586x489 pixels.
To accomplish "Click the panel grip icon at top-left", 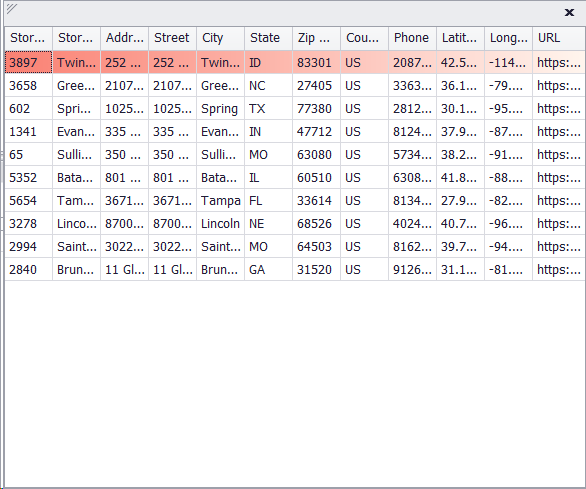I will point(12,9).
